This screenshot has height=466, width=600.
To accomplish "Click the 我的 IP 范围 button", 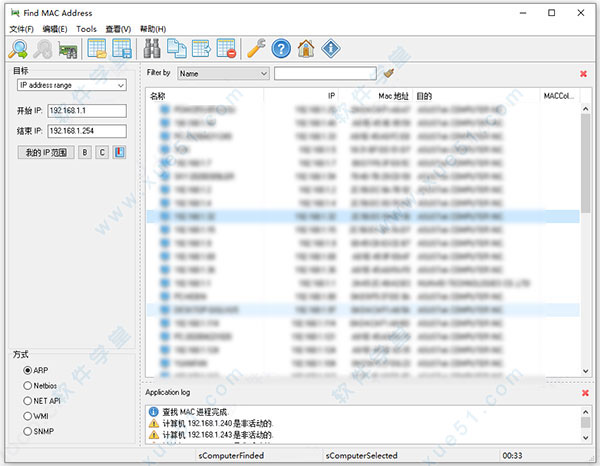I will point(46,152).
